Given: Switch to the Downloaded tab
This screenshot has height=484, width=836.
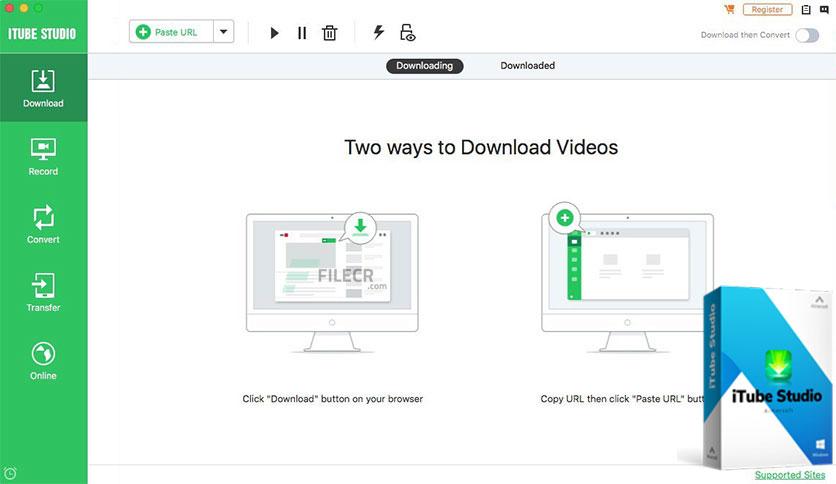Looking at the screenshot, I should coord(527,66).
